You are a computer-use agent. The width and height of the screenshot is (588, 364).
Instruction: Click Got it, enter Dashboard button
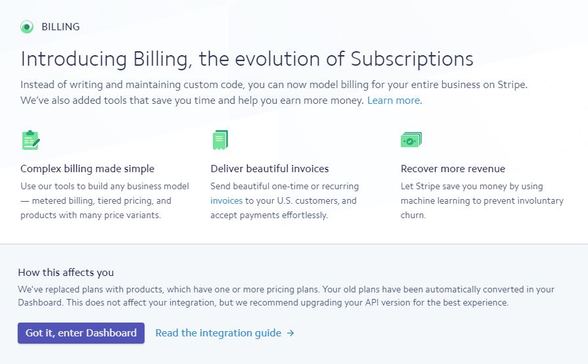tap(81, 333)
